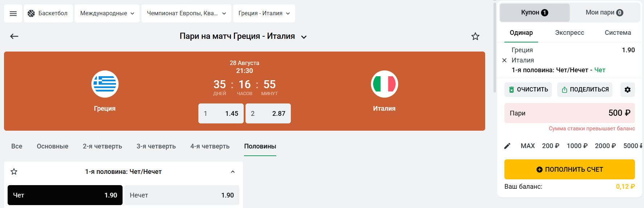Click the back arrow icon
Screen dimensions: 644x208
14,36
